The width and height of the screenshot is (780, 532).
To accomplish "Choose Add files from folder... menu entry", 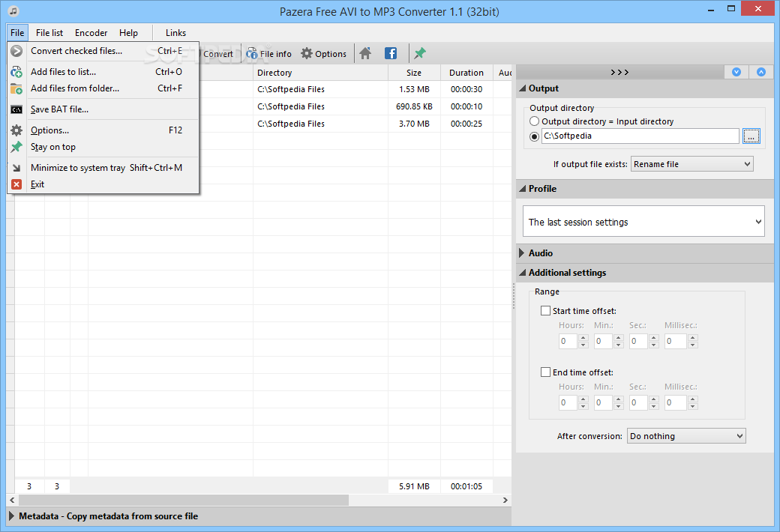I will pos(103,88).
